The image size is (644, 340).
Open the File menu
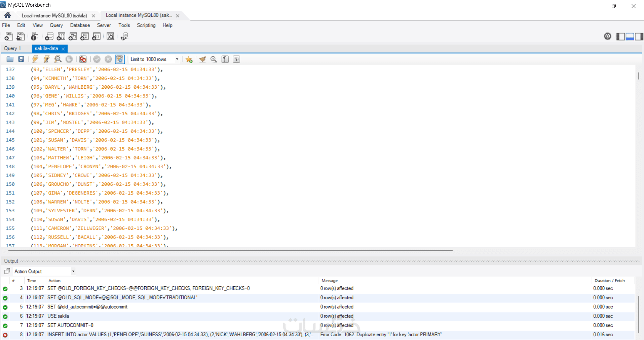pyautogui.click(x=6, y=25)
